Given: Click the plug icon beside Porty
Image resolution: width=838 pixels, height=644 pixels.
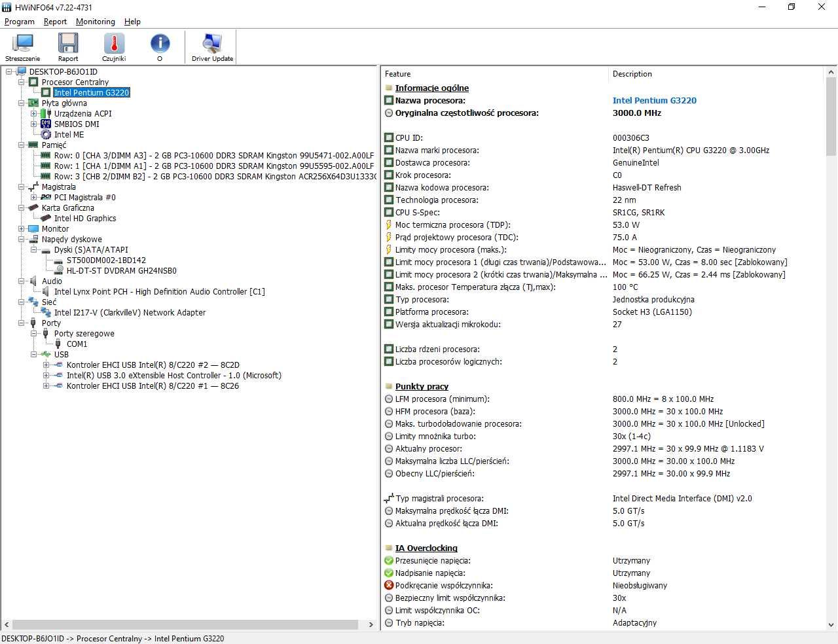Looking at the screenshot, I should [33, 323].
